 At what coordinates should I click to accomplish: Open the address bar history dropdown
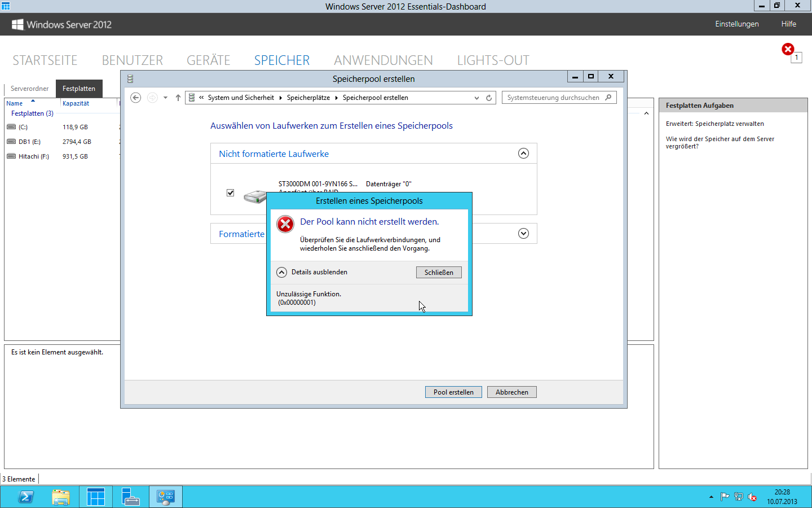[x=476, y=98]
